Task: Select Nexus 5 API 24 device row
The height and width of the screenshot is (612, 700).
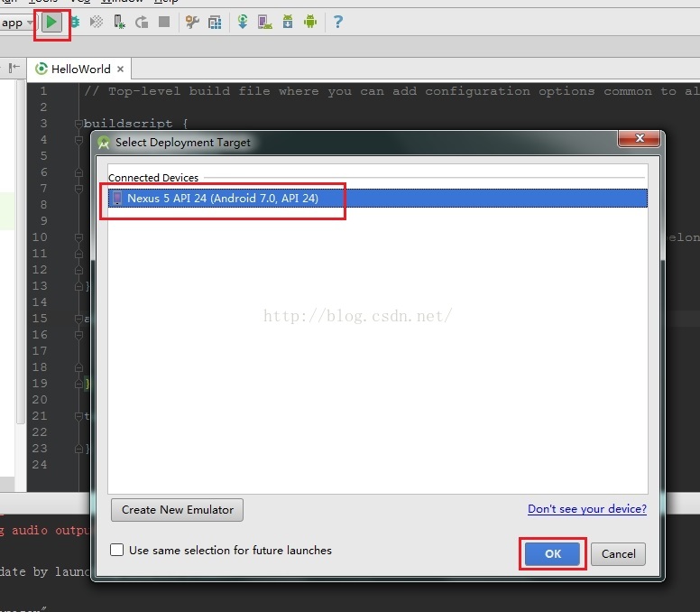Action: tap(378, 198)
